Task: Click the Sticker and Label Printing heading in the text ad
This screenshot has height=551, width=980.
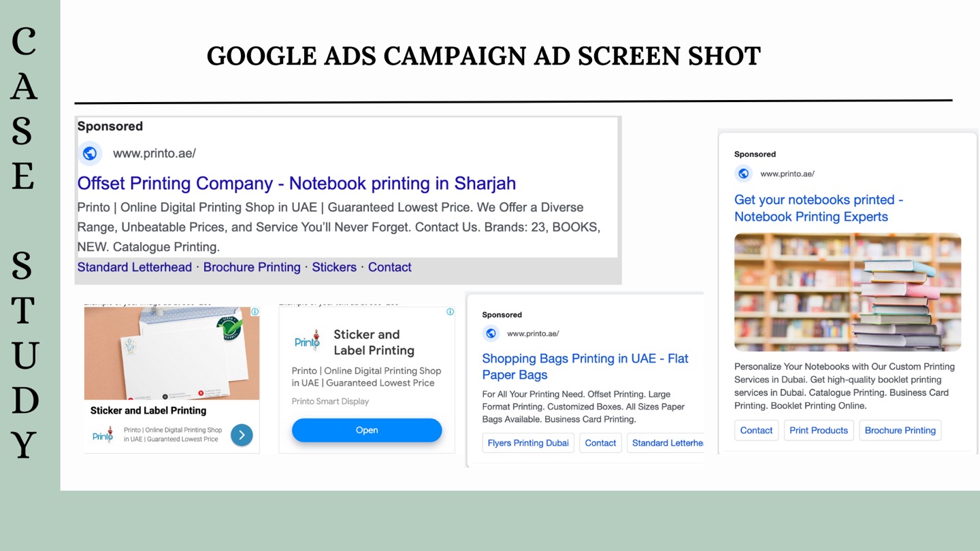Action: point(374,342)
